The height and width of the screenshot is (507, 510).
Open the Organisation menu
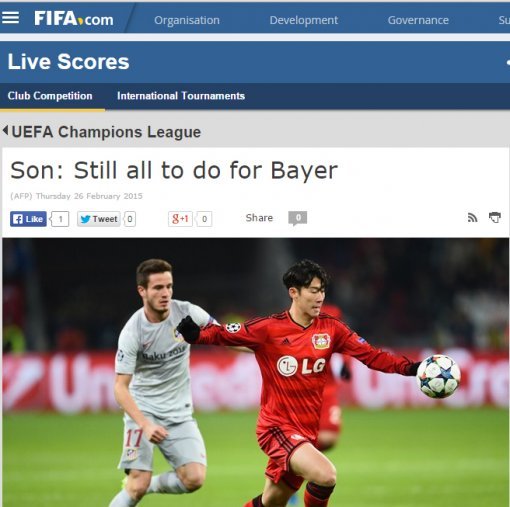187,20
